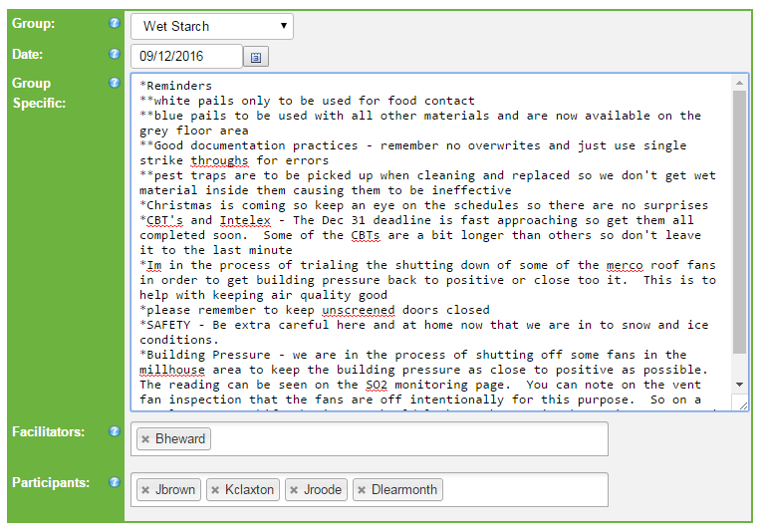The height and width of the screenshot is (532, 764).
Task: Remove Jroode from Participants
Action: [294, 490]
